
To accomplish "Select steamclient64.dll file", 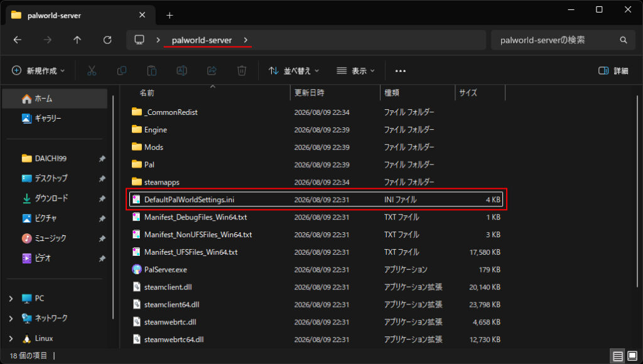I will tap(316, 304).
